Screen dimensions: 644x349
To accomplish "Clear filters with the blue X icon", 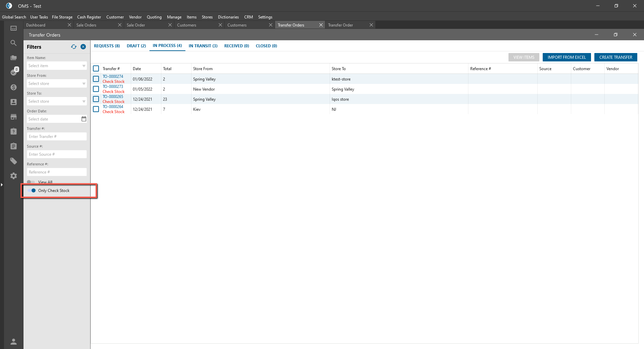I will coord(83,47).
